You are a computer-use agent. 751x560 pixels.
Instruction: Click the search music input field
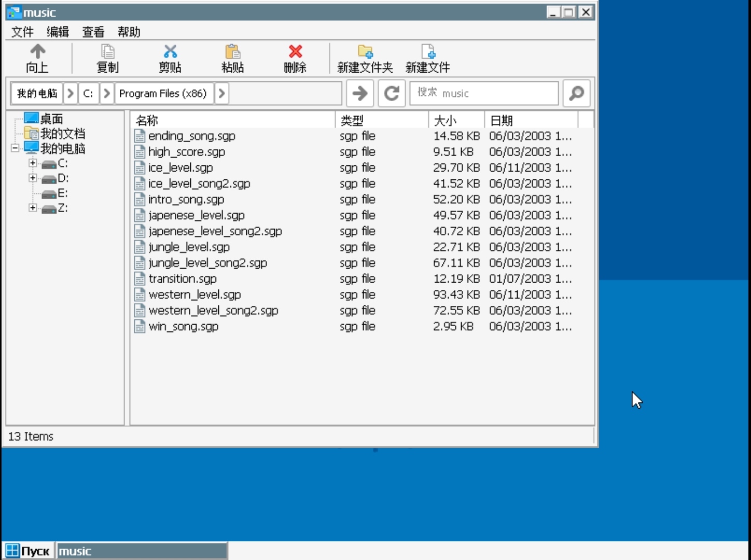[x=484, y=93]
